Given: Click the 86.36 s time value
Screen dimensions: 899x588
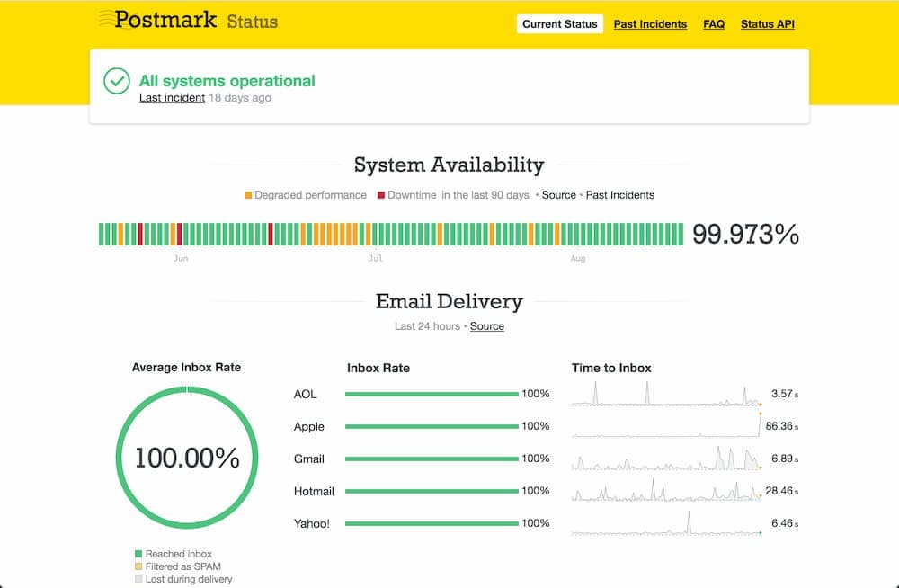Looking at the screenshot, I should coord(782,426).
